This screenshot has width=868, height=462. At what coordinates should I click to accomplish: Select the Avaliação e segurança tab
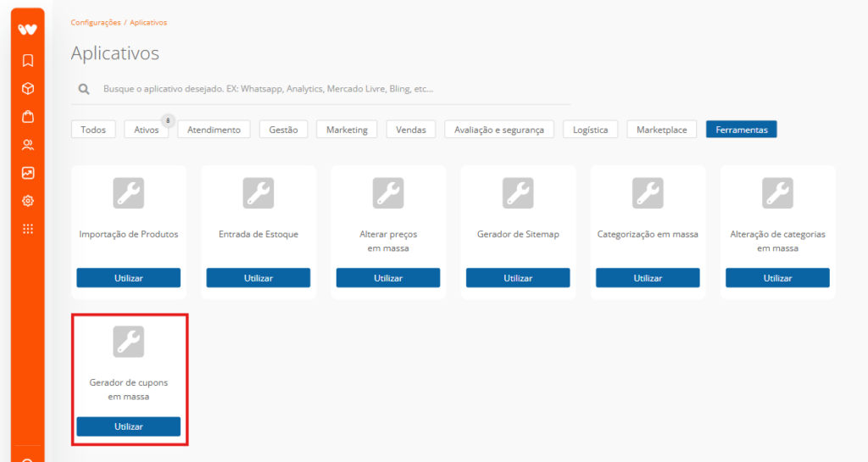click(498, 130)
